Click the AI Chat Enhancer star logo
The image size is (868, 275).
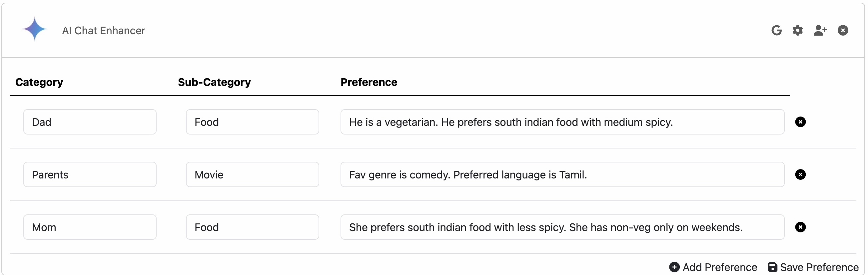(x=34, y=29)
